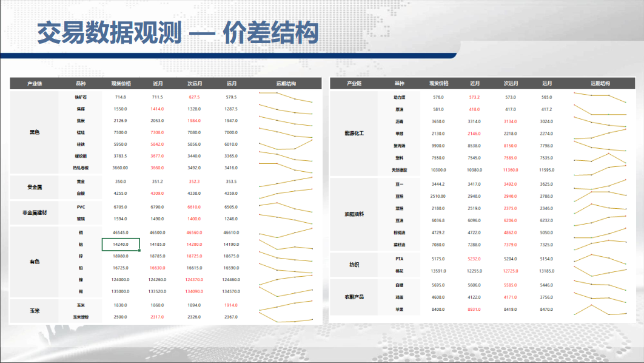The width and height of the screenshot is (644, 363).
Task: Select the 棕榈油 value 4862.0
Action: [511, 232]
